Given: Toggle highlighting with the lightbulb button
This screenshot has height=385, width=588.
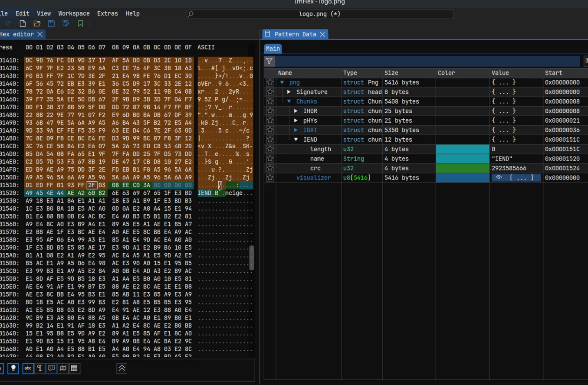Looking at the screenshot, I should click(x=13, y=368).
